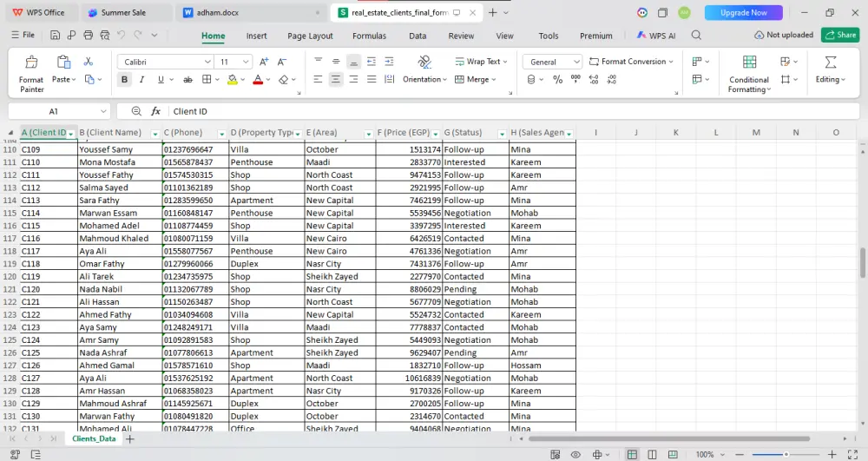The height and width of the screenshot is (461, 868).
Task: Click the Share button
Action: (840, 35)
